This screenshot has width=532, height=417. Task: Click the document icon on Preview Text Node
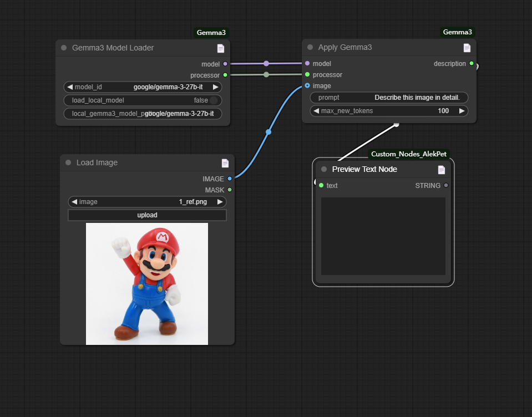coord(441,170)
